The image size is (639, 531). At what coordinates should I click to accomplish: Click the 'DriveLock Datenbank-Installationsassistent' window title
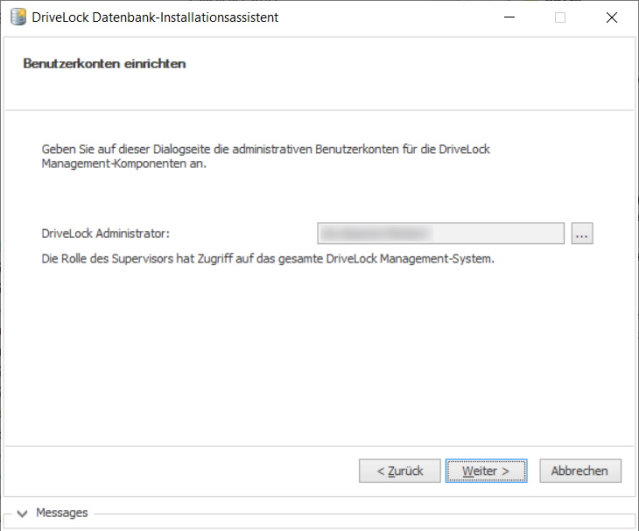tap(155, 18)
